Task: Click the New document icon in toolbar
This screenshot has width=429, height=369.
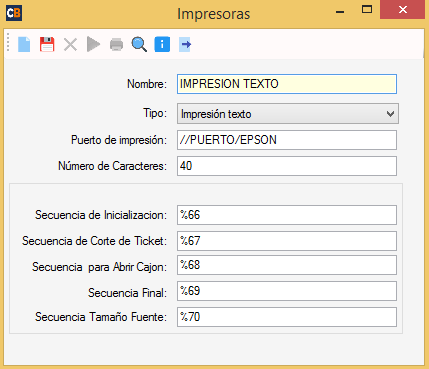Action: point(24,44)
